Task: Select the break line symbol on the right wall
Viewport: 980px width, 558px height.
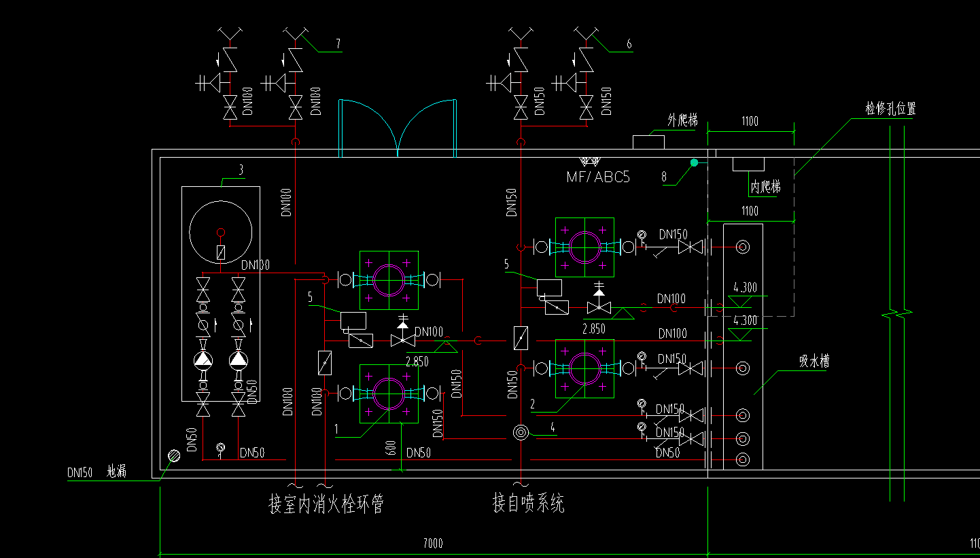Action: coord(897,314)
